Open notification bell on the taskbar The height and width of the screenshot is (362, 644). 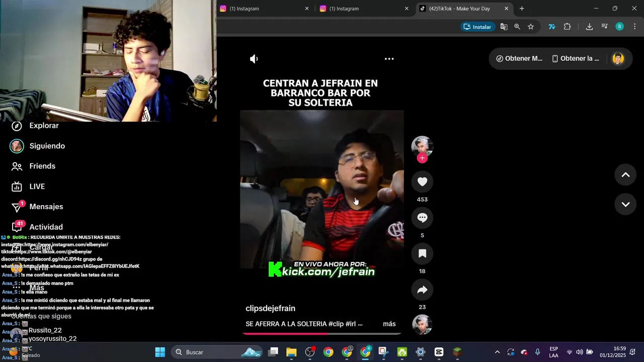(633, 352)
